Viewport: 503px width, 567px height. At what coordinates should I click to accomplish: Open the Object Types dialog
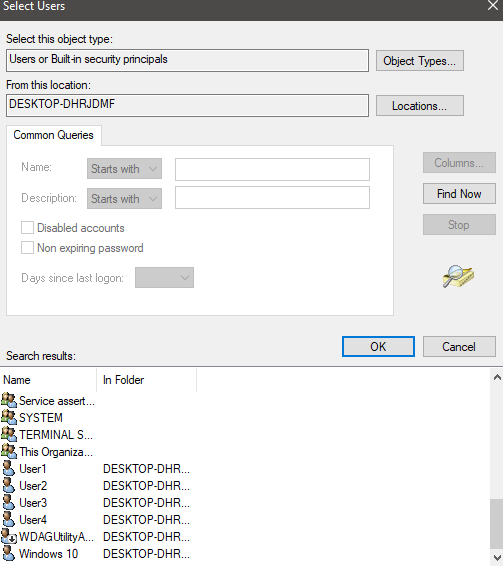click(x=420, y=61)
